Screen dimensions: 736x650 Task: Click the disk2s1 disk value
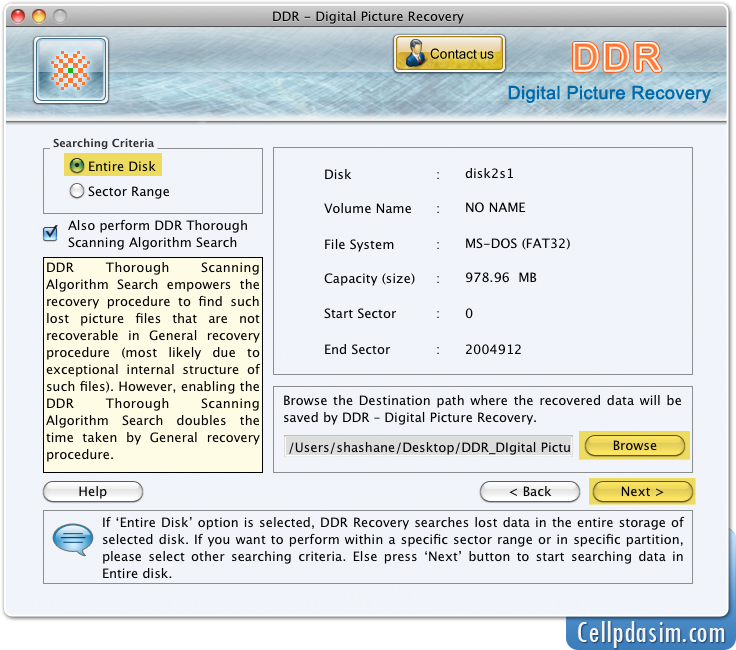(x=489, y=174)
